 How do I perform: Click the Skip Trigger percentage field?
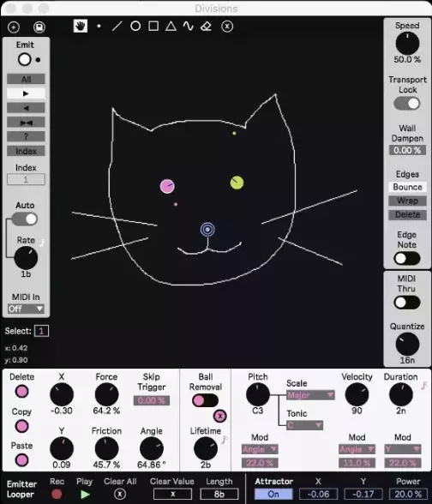click(x=152, y=400)
